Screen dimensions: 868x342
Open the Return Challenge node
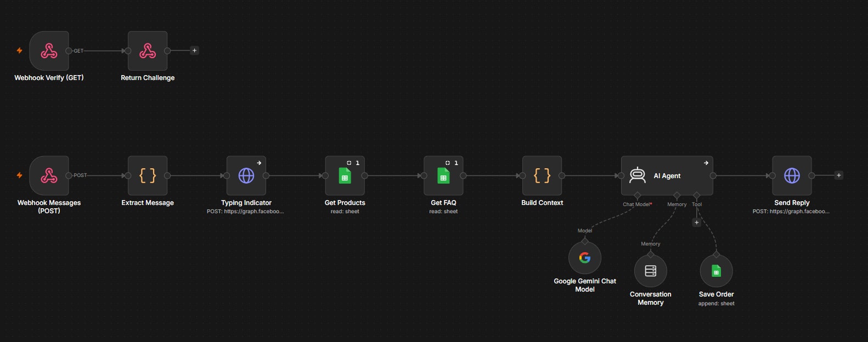pyautogui.click(x=148, y=51)
